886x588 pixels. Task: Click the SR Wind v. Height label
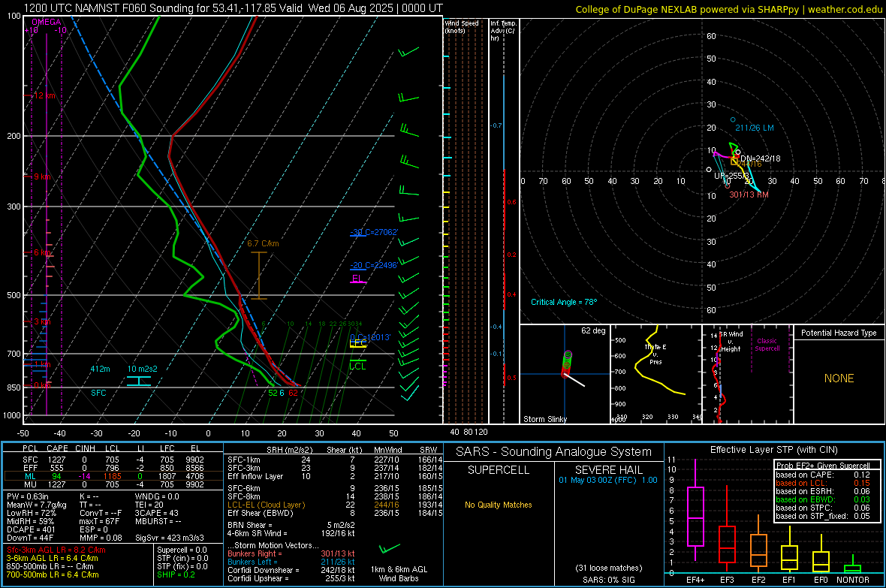pyautogui.click(x=731, y=342)
